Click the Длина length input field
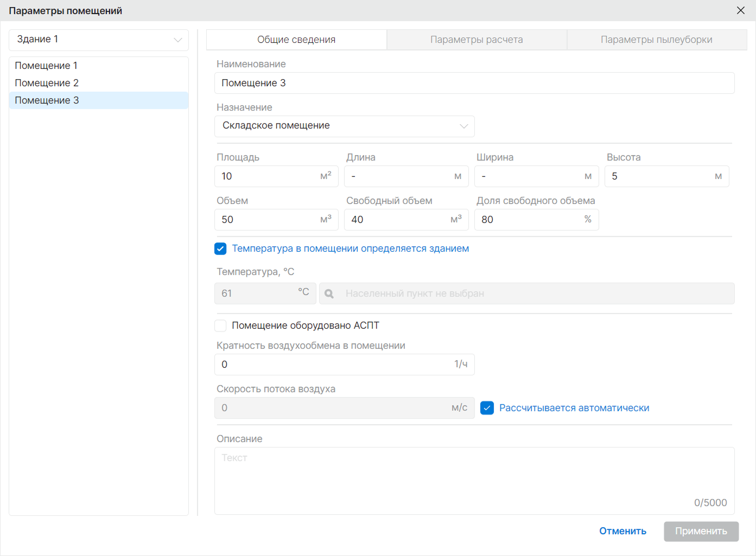Image resolution: width=756 pixels, height=556 pixels. (406, 176)
